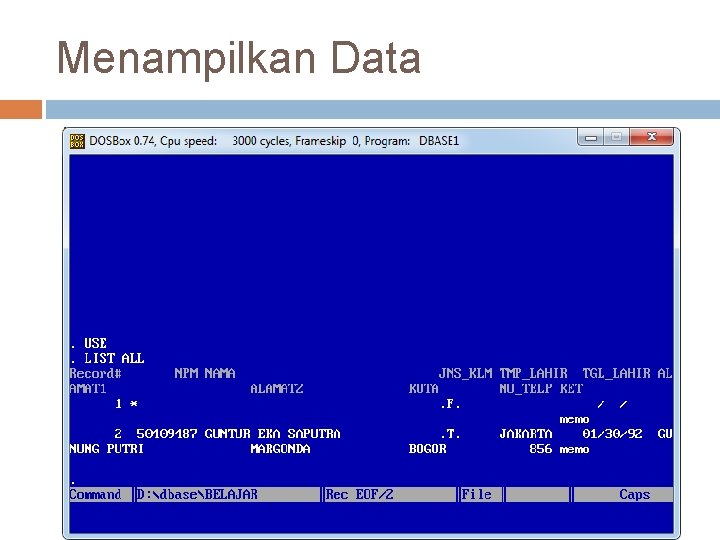Minimize the DOSBox window
Image resolution: width=720 pixels, height=540 pixels.
point(591,137)
